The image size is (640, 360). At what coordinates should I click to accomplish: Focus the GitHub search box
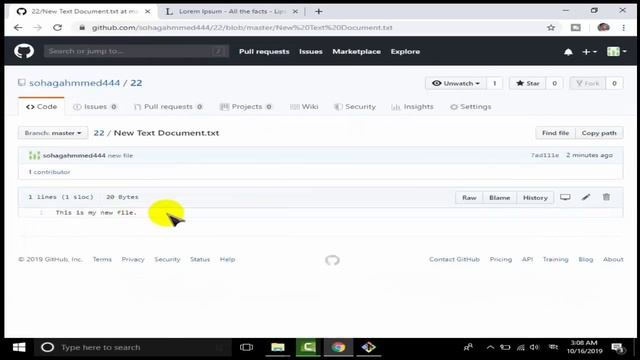(x=136, y=51)
